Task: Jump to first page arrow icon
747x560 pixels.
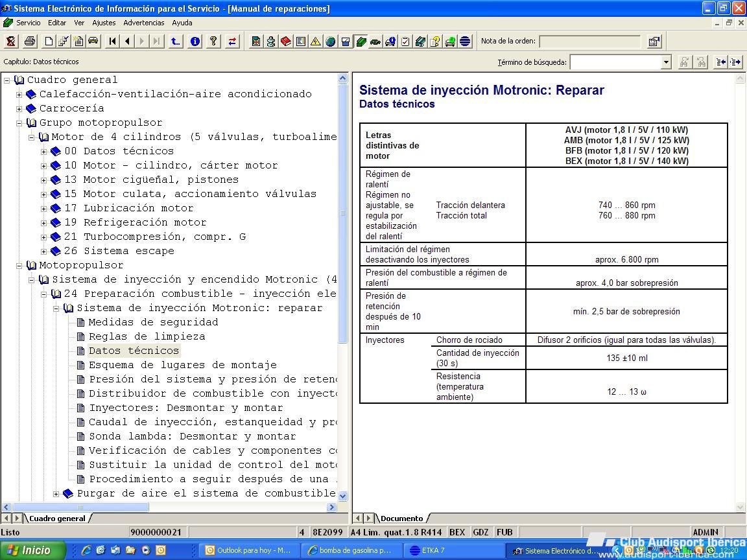Action: [112, 41]
